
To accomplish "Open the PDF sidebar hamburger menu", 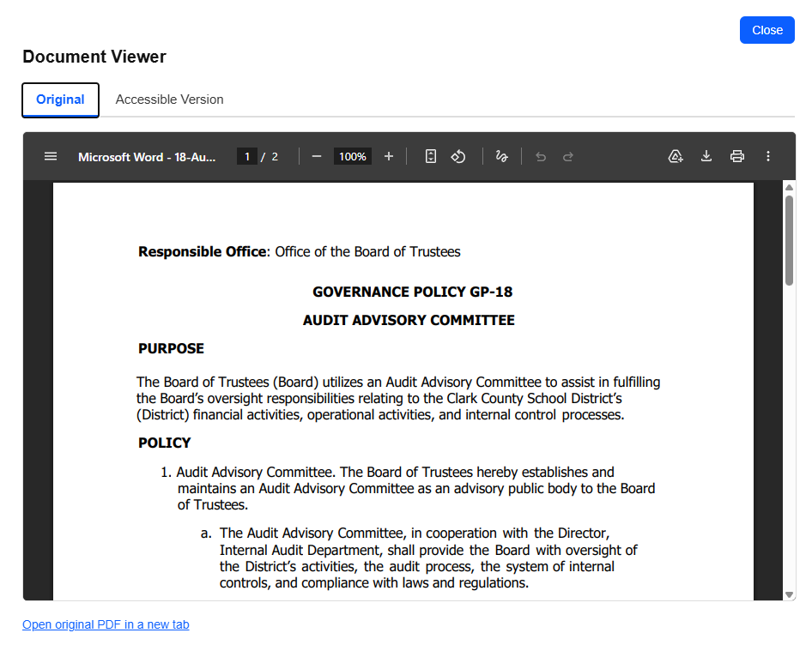I will point(51,156).
